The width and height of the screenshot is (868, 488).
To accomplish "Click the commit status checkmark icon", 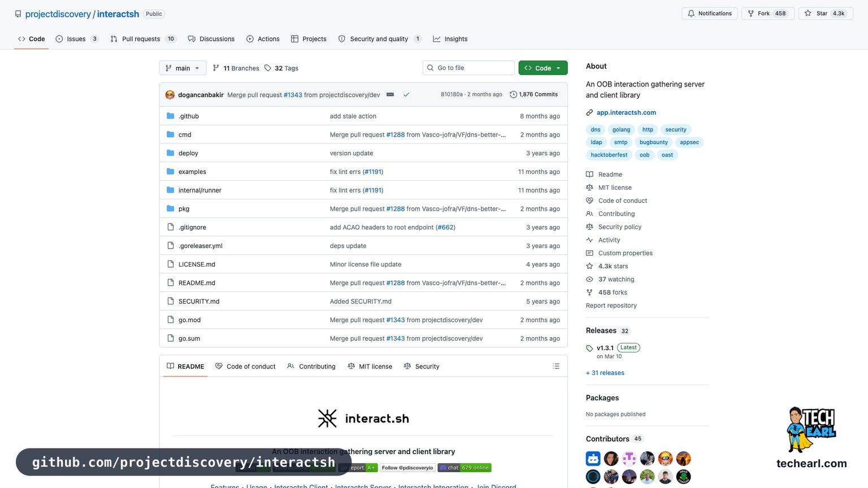I will click(406, 94).
